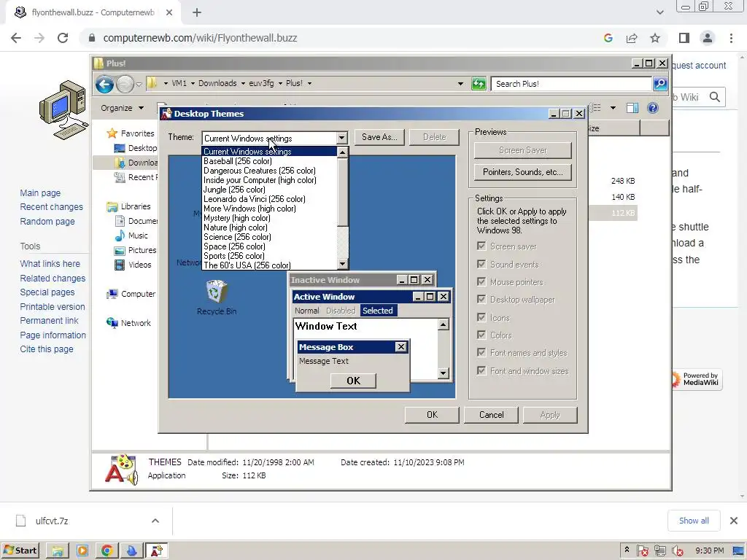
Task: Select Mystery (high color) theme
Action: [x=237, y=218]
